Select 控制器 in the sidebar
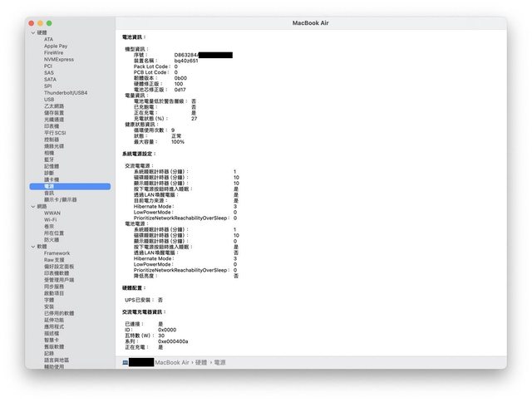The height and width of the screenshot is (402, 532). pos(52,140)
